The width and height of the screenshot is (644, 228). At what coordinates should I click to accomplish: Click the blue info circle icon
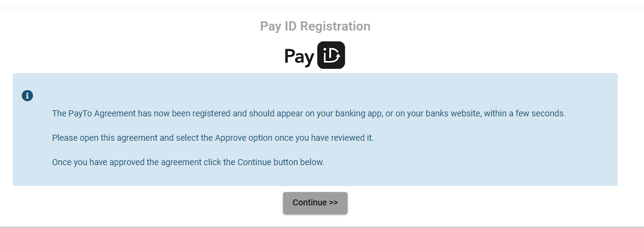tap(27, 96)
